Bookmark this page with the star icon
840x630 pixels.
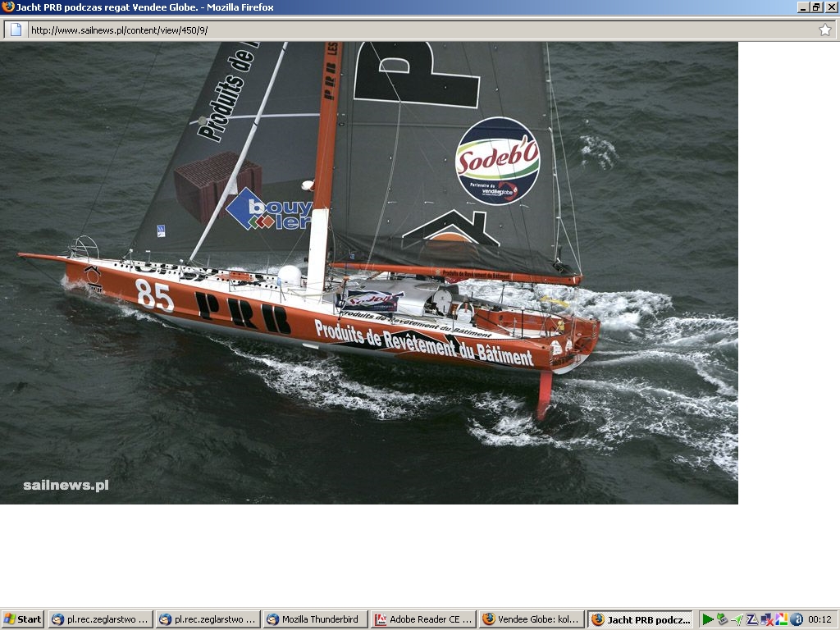click(x=825, y=30)
